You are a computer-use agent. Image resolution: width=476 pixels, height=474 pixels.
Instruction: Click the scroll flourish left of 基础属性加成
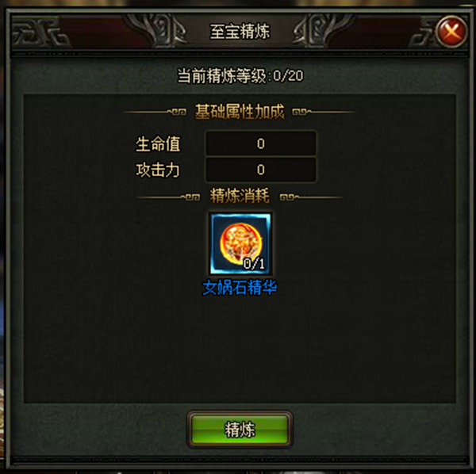[155, 112]
